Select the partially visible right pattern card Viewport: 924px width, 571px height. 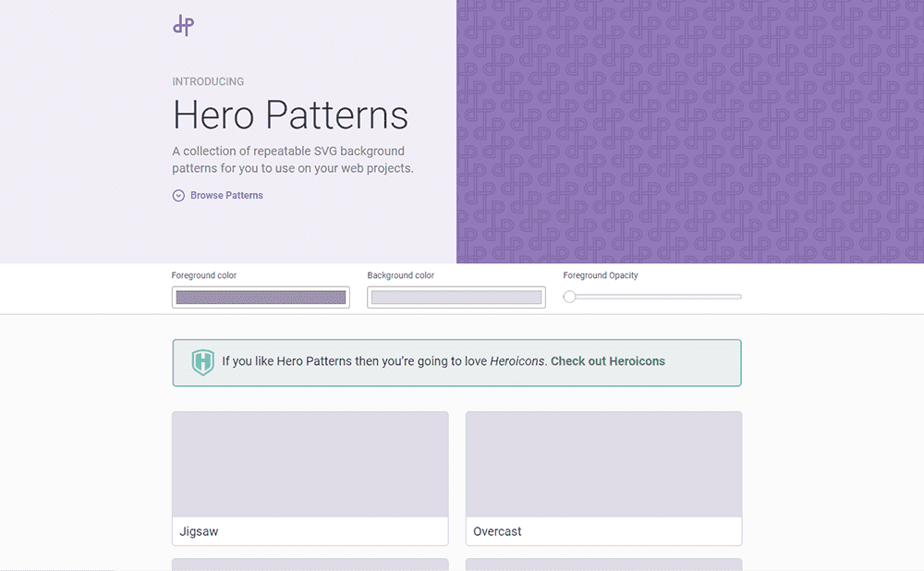(602, 565)
